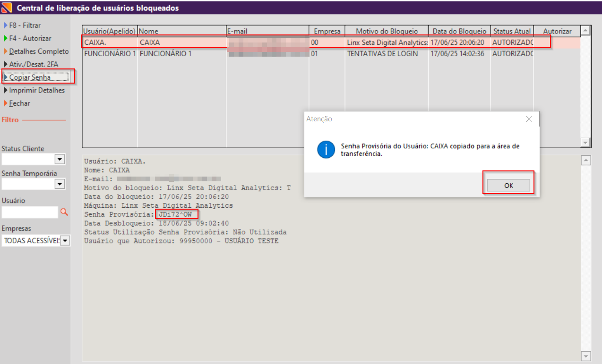Open the Status Cliente dropdown
This screenshot has width=602, height=364.
[60, 159]
